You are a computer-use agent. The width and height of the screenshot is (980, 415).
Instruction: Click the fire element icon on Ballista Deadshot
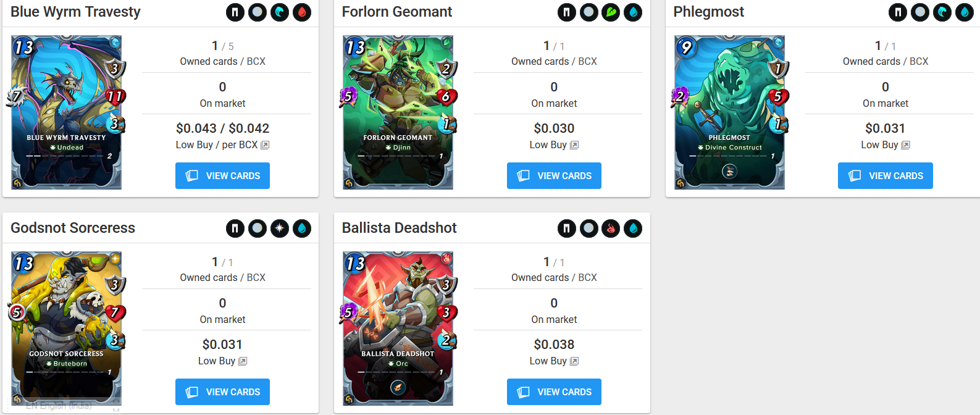(x=611, y=228)
